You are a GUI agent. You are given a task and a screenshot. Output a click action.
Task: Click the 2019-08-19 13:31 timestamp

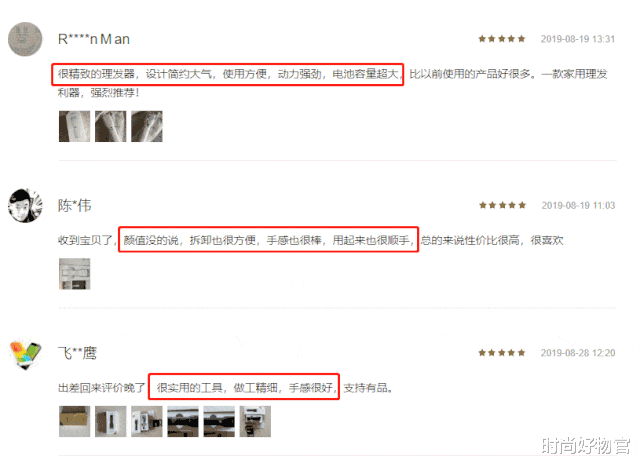tap(578, 39)
